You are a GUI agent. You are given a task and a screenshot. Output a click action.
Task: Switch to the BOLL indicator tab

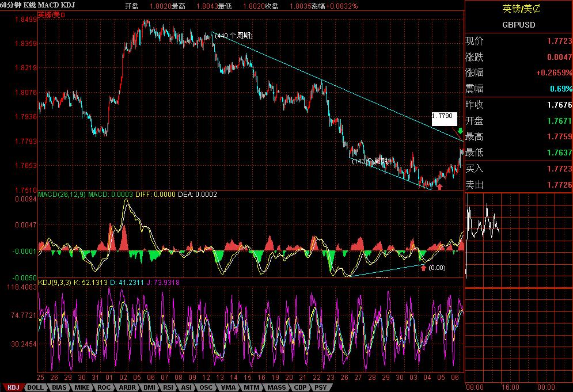(x=36, y=388)
